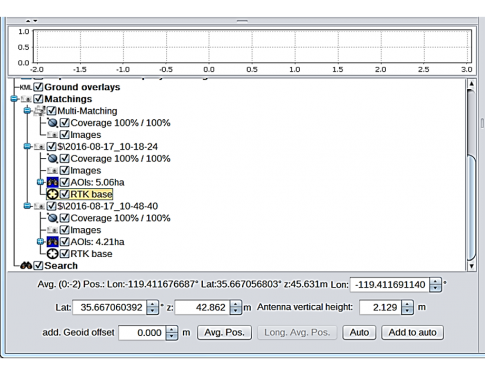This screenshot has width=485, height=375.
Task: Click the Multi-Matching cameras icon
Action: (x=39, y=111)
